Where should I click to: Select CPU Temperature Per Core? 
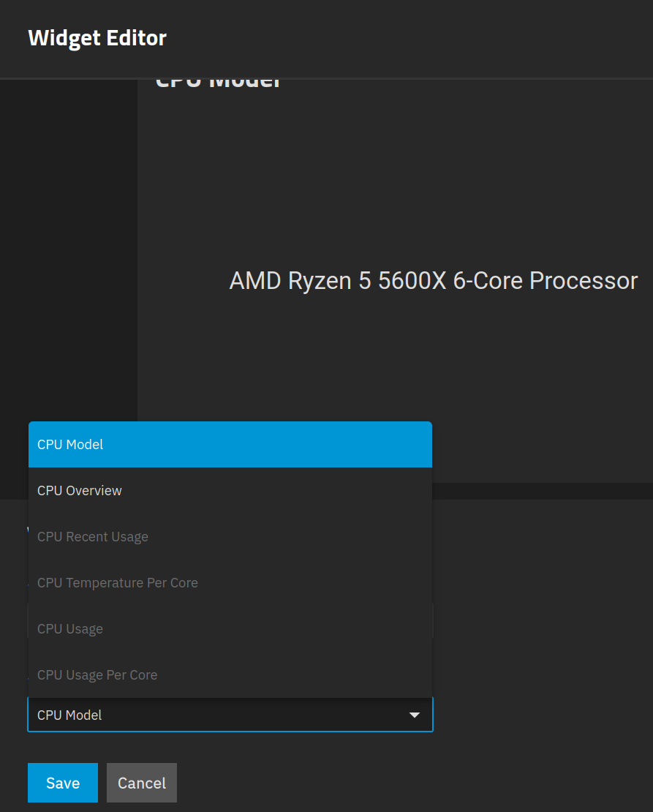[230, 582]
